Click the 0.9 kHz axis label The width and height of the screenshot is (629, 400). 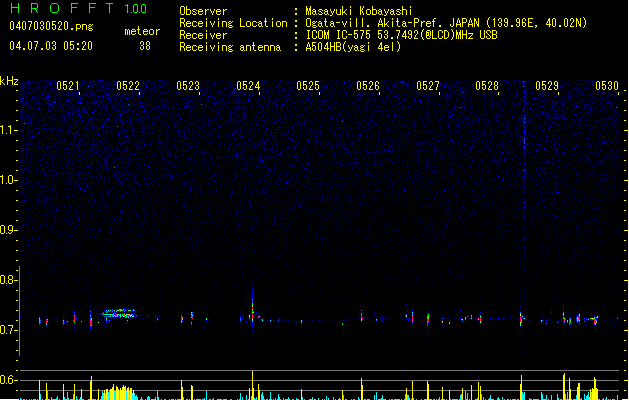[9, 230]
